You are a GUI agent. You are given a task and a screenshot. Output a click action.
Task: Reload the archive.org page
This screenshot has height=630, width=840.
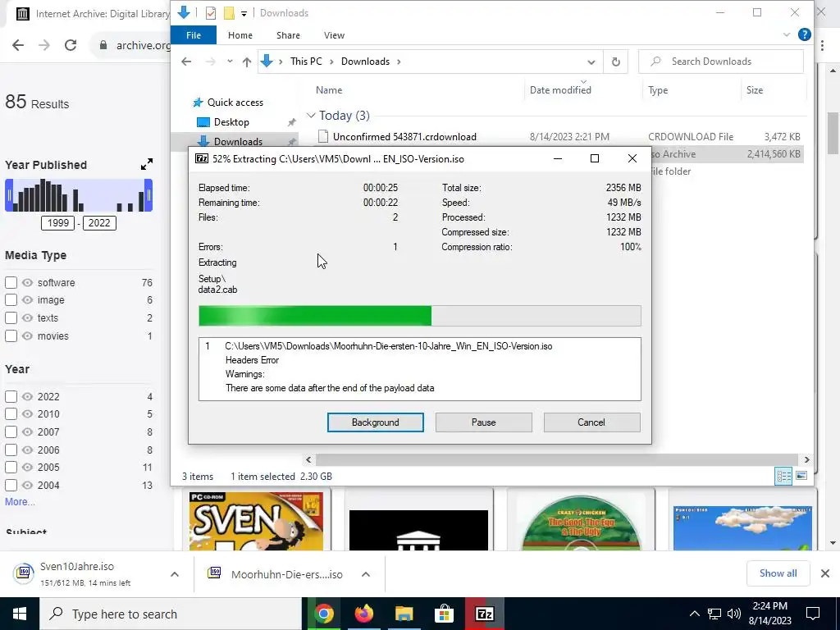71,45
